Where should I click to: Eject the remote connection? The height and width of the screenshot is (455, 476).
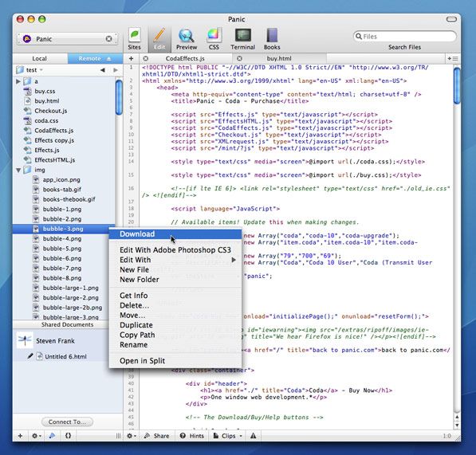pyautogui.click(x=109, y=59)
